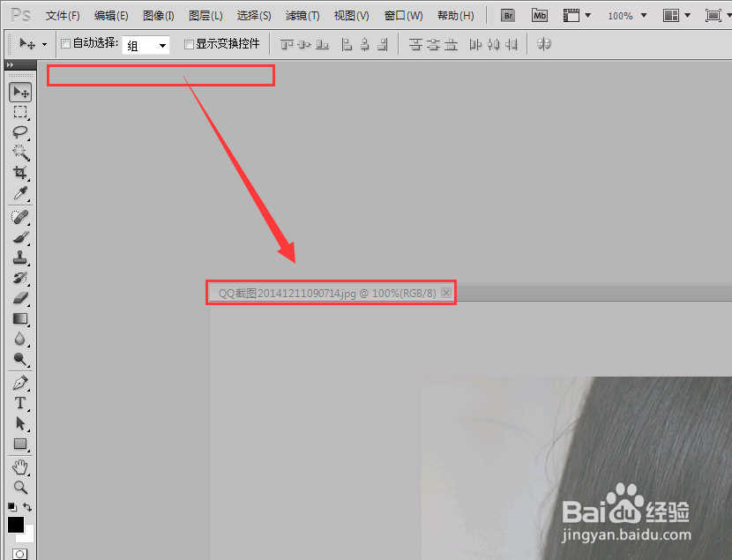The width and height of the screenshot is (732, 560).
Task: Align top edges of layers
Action: [287, 44]
